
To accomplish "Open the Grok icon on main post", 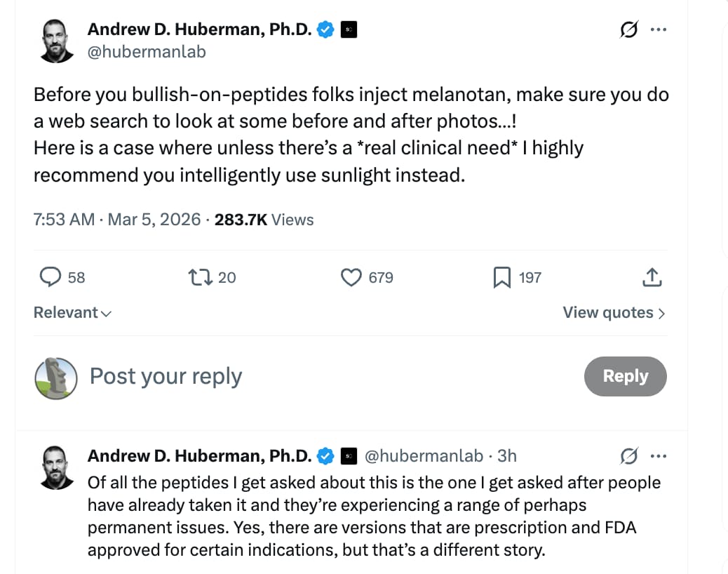I will (x=628, y=30).
